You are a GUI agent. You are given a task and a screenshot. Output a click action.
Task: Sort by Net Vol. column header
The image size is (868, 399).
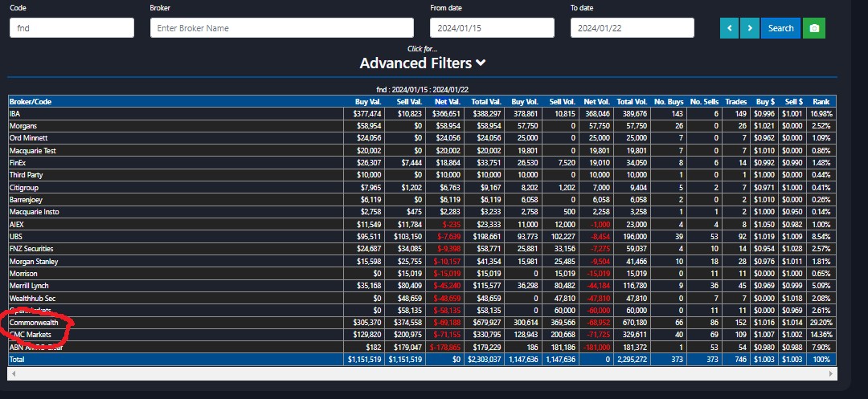click(596, 102)
